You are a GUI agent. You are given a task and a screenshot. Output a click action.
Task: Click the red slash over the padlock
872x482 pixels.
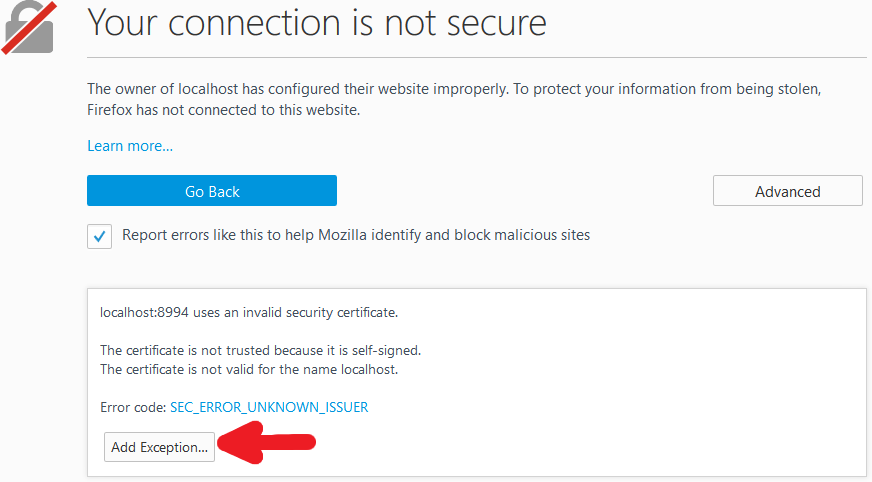(22, 28)
